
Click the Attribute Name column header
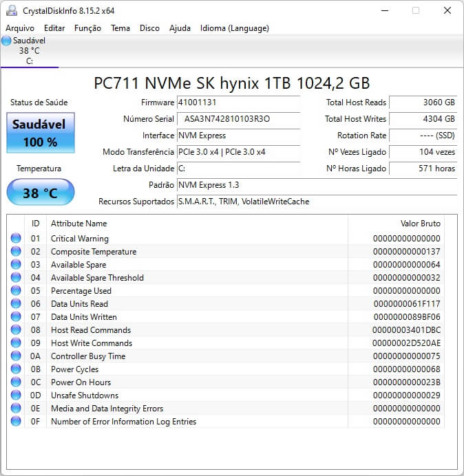(79, 224)
